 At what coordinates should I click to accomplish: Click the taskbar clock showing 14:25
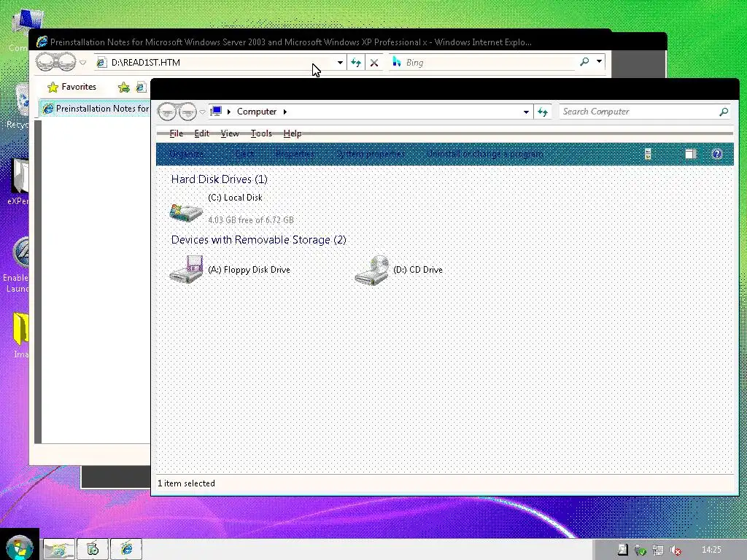(x=711, y=550)
